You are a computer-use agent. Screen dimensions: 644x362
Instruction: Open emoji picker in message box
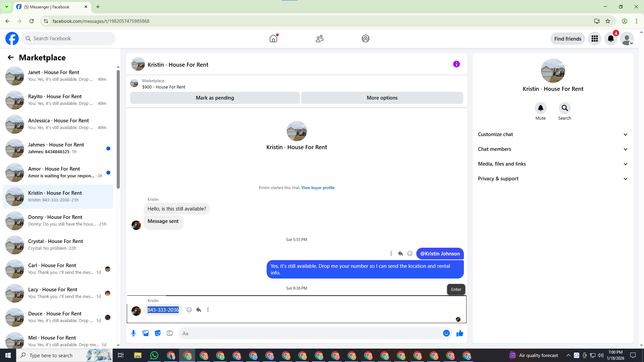tap(446, 333)
